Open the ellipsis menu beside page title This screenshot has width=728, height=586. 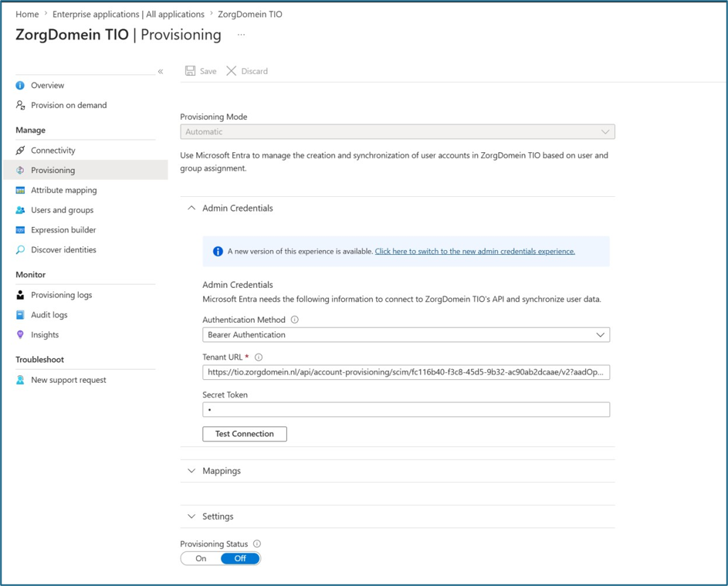point(241,35)
